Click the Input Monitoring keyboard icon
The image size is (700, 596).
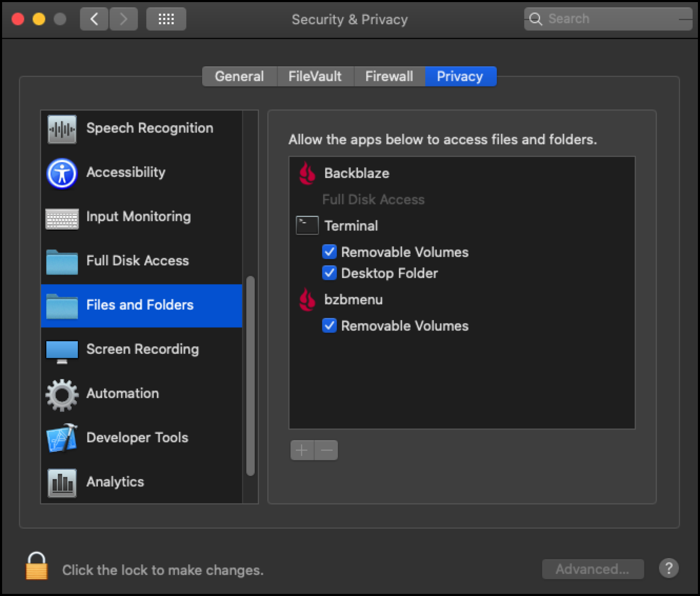pos(62,219)
